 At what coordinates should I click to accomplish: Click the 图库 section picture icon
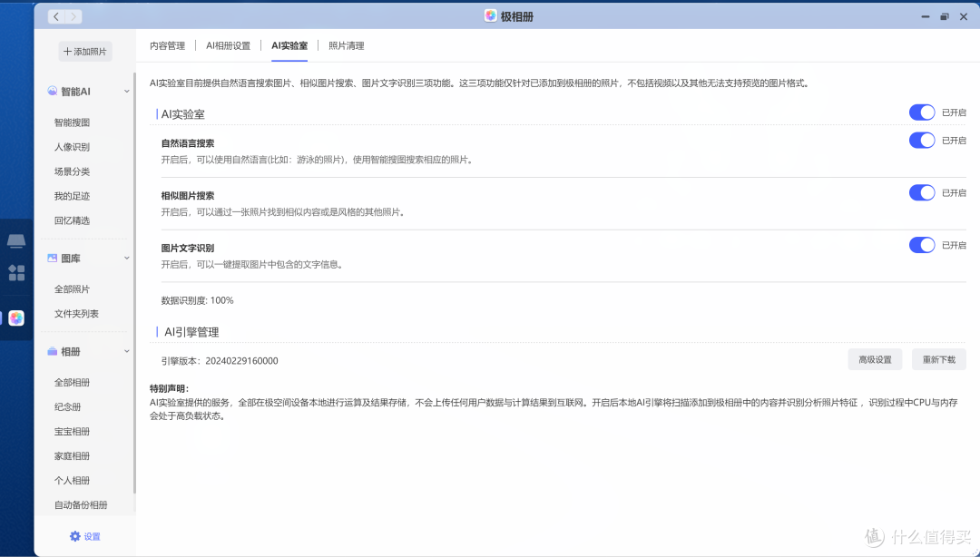[53, 259]
